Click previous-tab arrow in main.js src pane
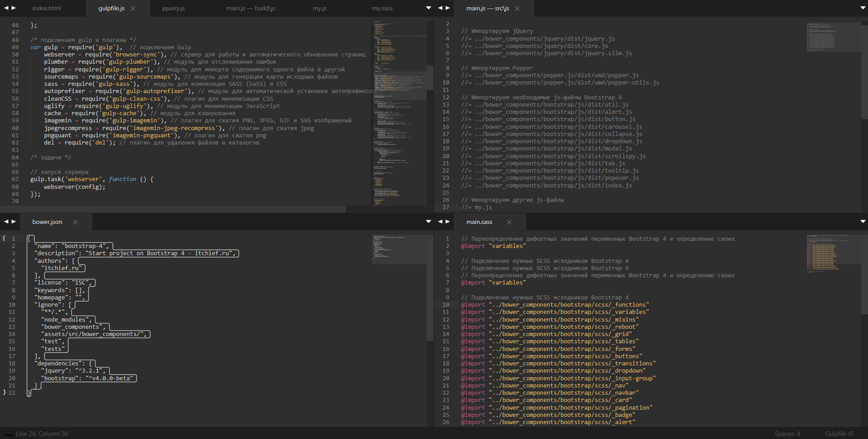The height and width of the screenshot is (439, 868). point(440,8)
